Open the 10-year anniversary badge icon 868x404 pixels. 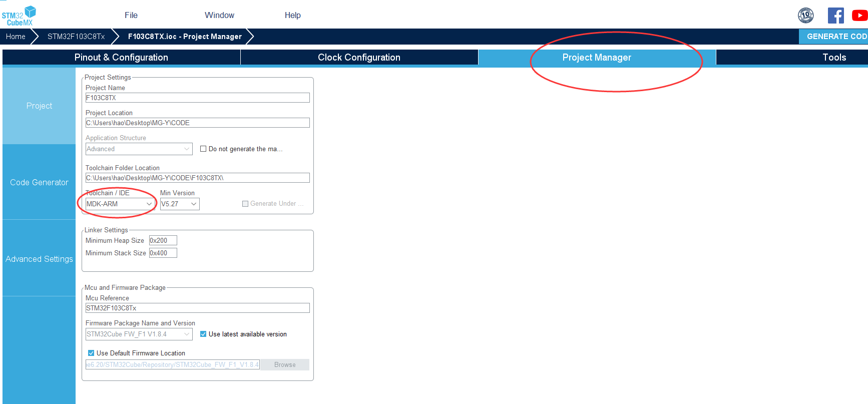806,16
